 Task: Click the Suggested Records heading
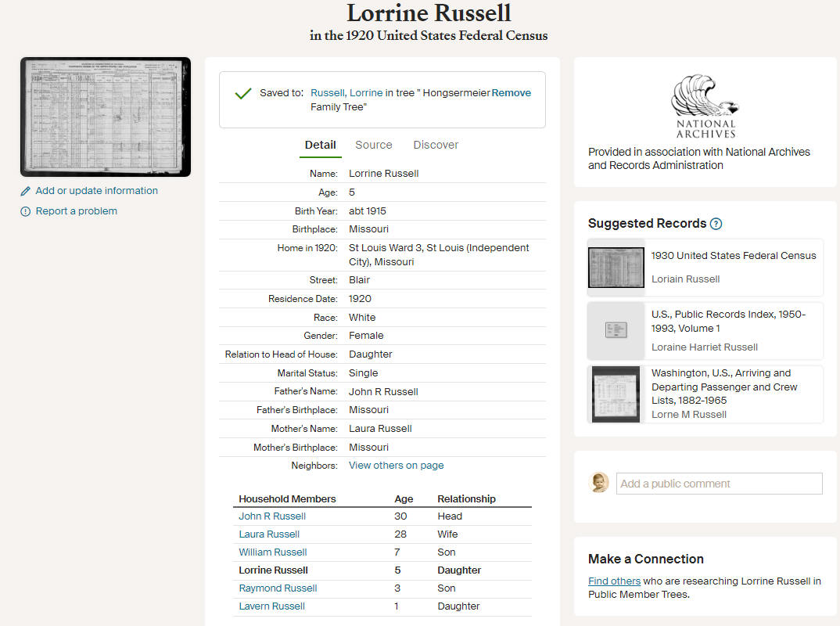click(x=647, y=224)
